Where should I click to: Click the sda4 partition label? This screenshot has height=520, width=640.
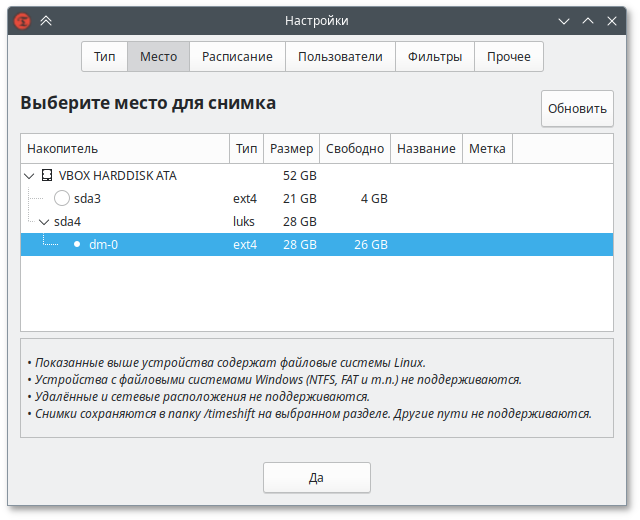(67, 222)
